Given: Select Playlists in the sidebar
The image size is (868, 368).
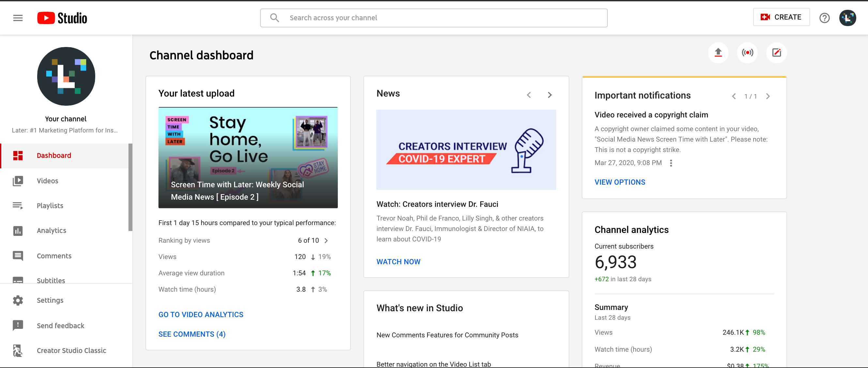Looking at the screenshot, I should click(50, 206).
